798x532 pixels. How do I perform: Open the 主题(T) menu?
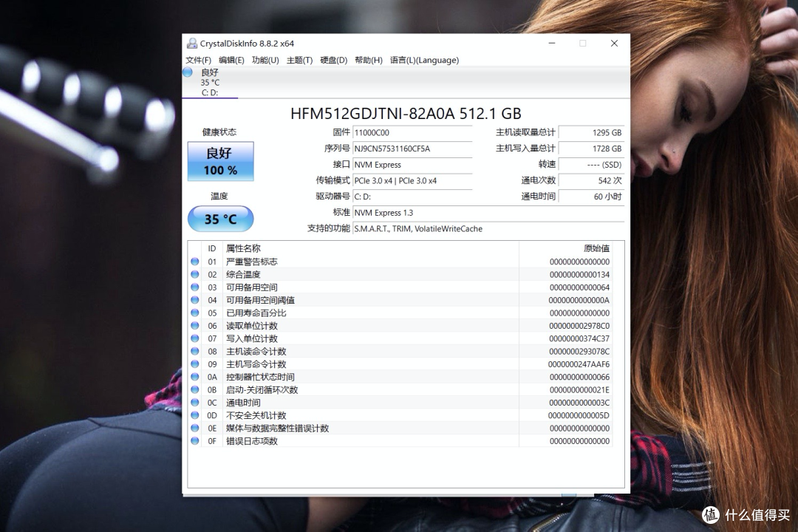299,60
